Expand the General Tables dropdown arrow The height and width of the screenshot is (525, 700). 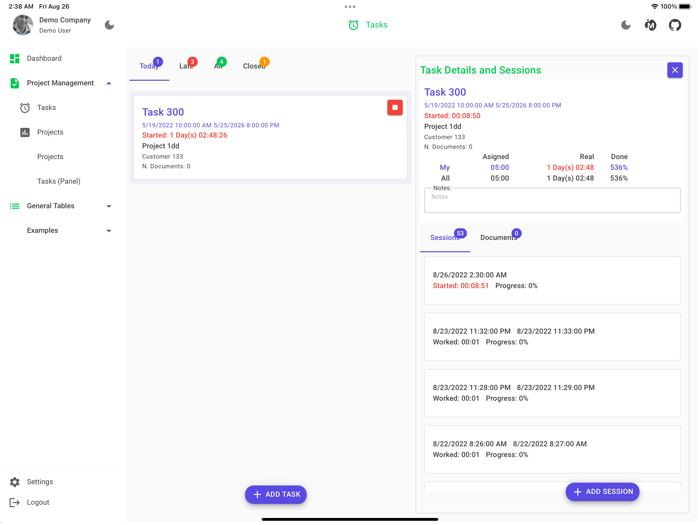point(109,206)
